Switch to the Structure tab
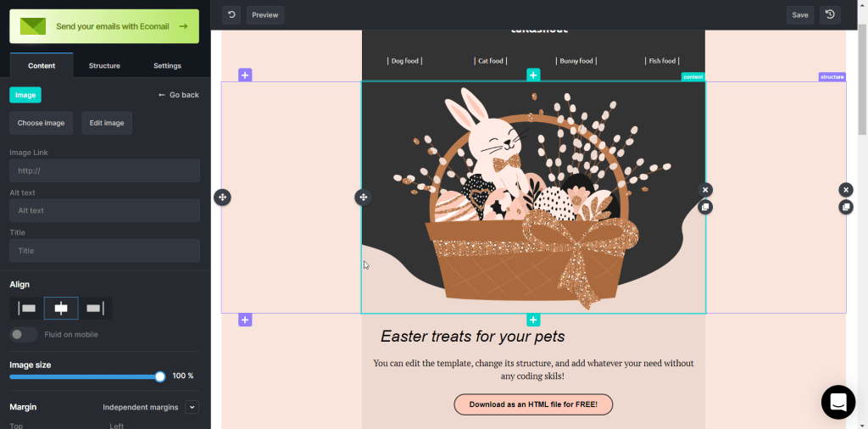The height and width of the screenshot is (429, 868). pyautogui.click(x=104, y=65)
